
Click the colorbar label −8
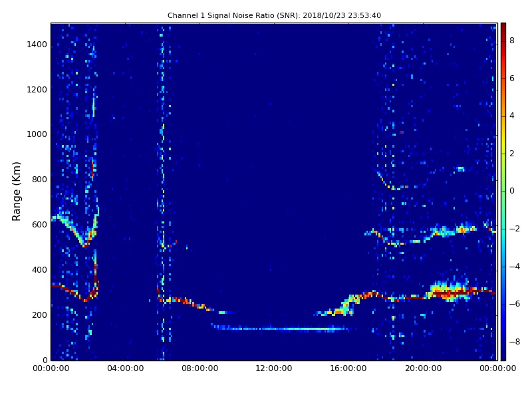pos(515,342)
